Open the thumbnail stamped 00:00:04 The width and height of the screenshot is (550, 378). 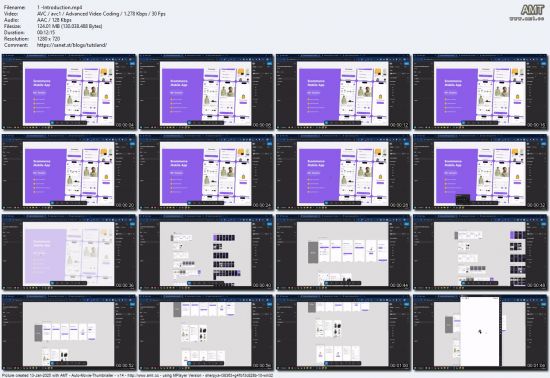69,92
